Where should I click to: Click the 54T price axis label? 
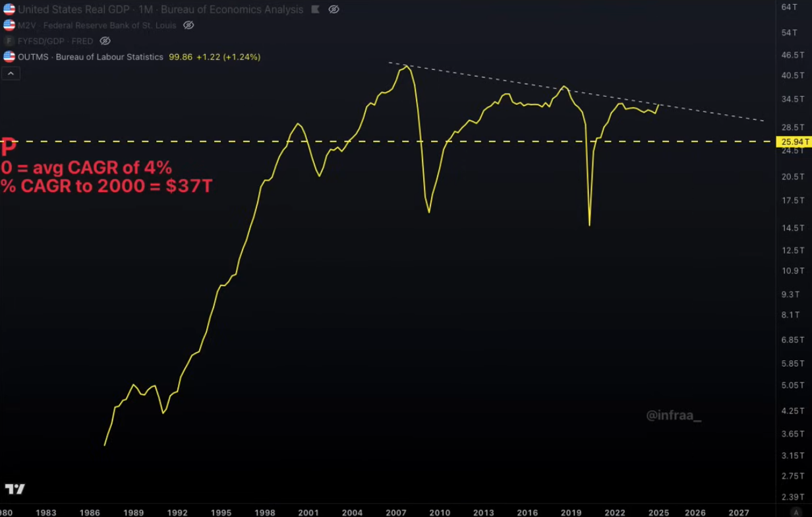[790, 32]
